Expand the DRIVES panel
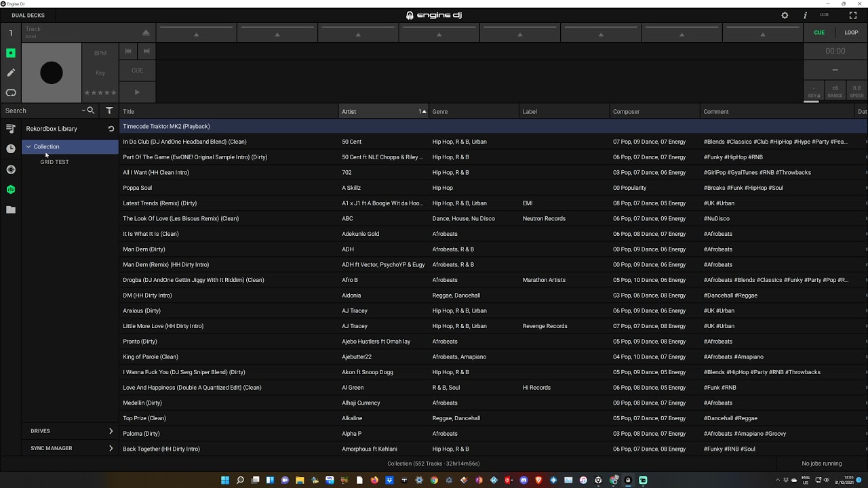868x488 pixels. point(71,431)
